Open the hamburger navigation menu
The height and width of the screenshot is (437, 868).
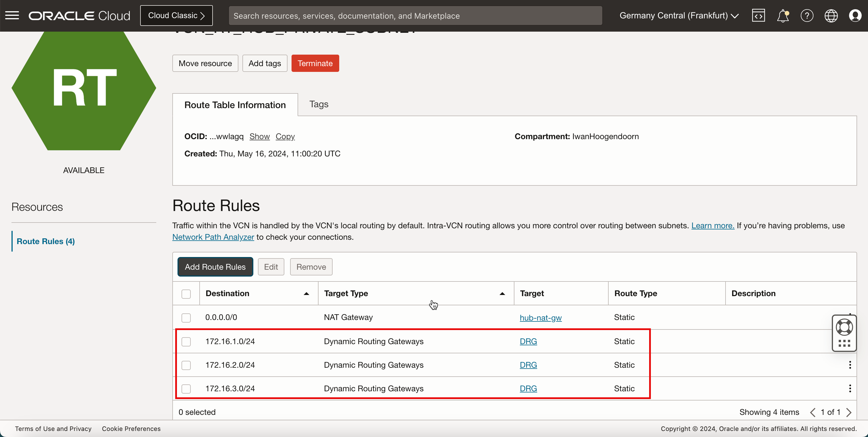[x=12, y=16]
